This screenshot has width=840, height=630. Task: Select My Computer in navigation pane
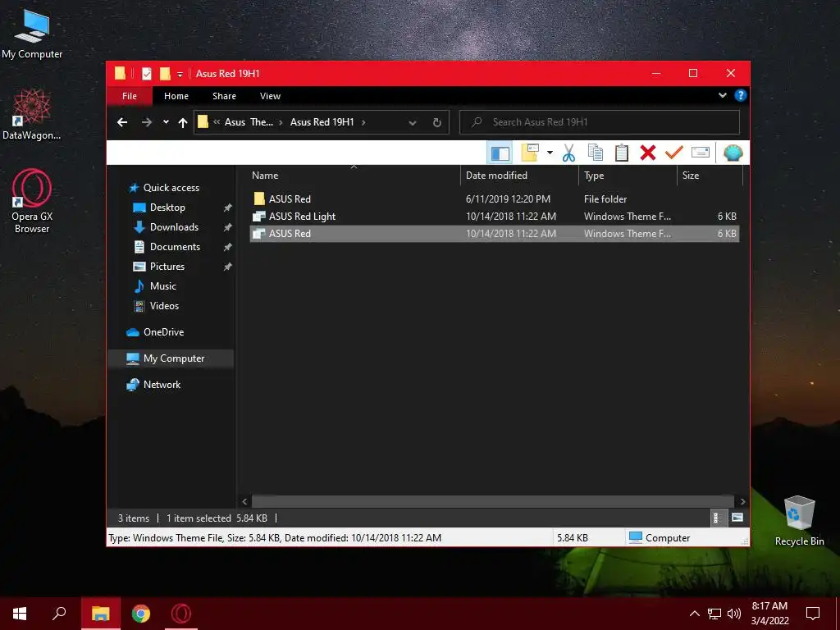pyautogui.click(x=171, y=358)
